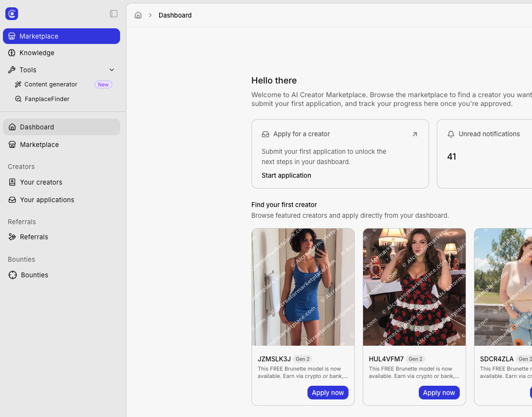This screenshot has width=532, height=417.
Task: Click the magic wand icon for Content generator
Action: click(x=18, y=84)
